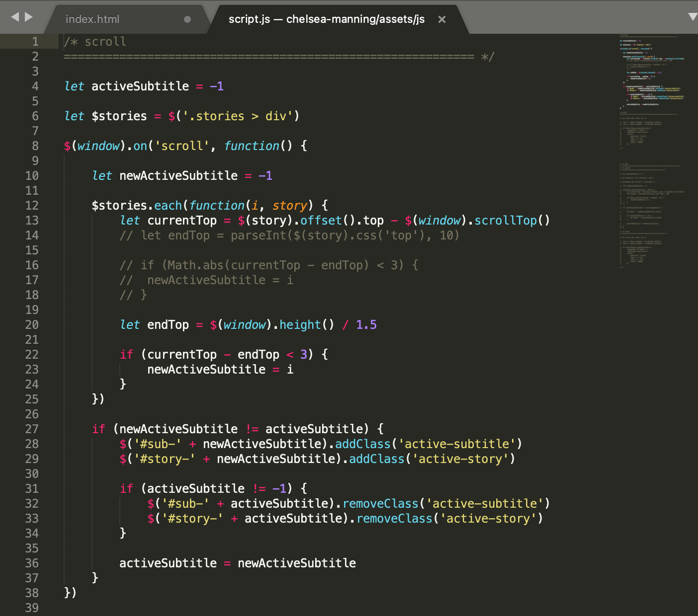Click the right tab navigation arrow
The image size is (698, 616).
(29, 17)
